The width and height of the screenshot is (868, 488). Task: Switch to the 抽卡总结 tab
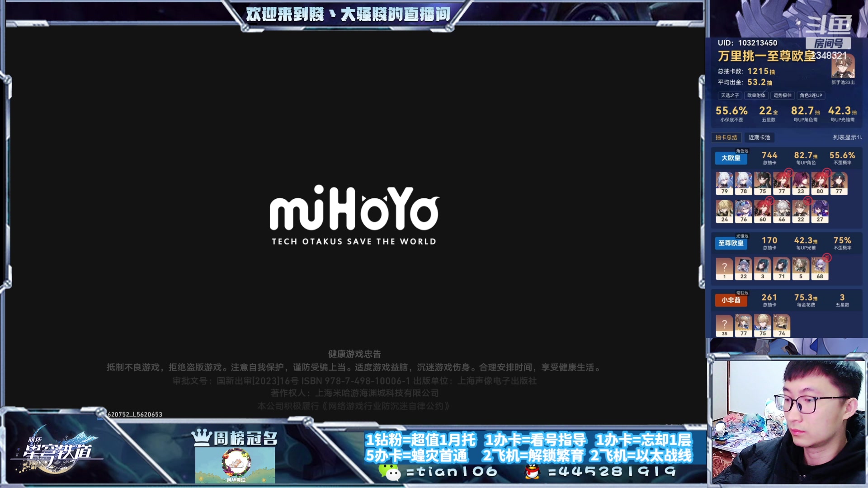coord(726,137)
